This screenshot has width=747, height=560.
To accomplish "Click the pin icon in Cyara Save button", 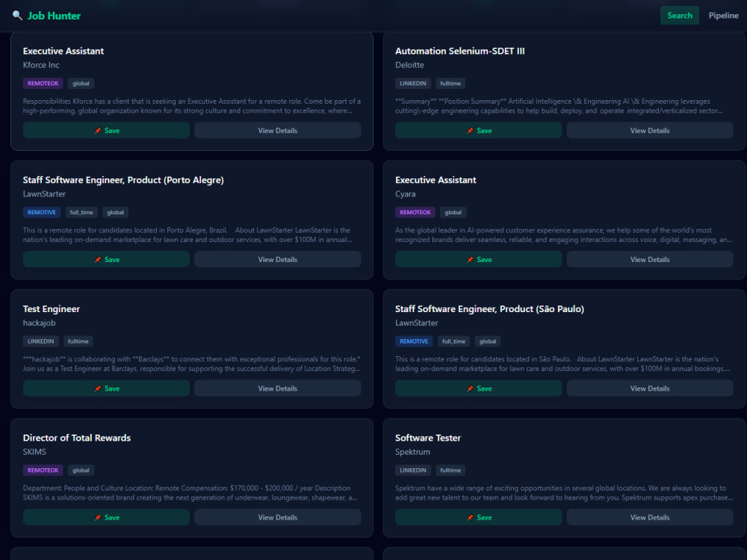I will coord(470,260).
